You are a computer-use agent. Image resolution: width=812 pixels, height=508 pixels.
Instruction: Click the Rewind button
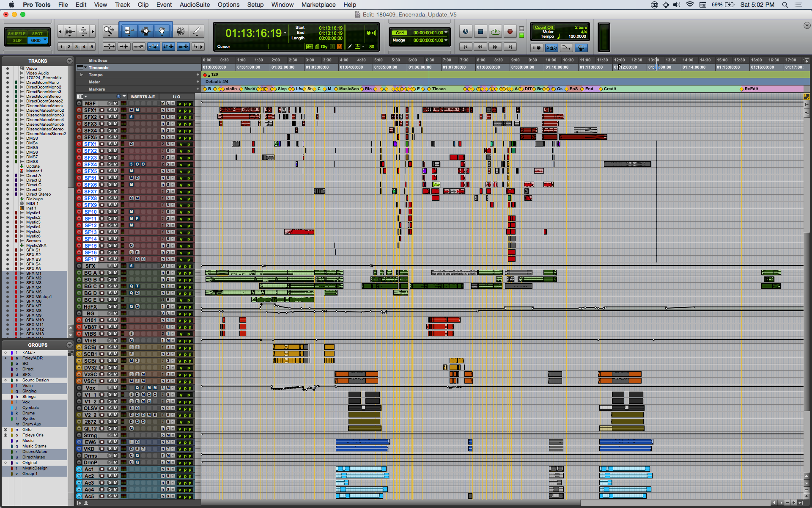coord(480,47)
